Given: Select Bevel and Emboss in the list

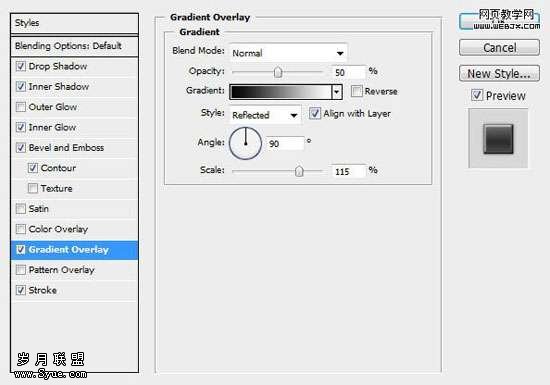Looking at the screenshot, I should click(x=66, y=148).
